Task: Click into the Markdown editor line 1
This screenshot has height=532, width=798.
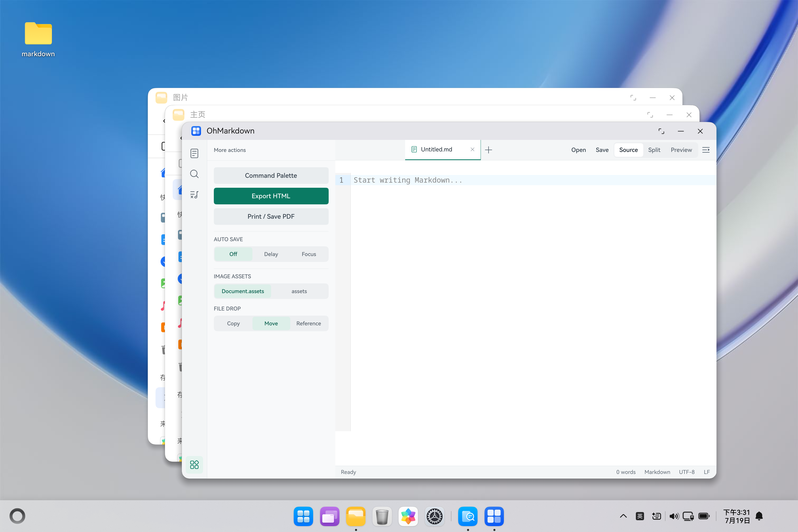Action: pos(533,180)
